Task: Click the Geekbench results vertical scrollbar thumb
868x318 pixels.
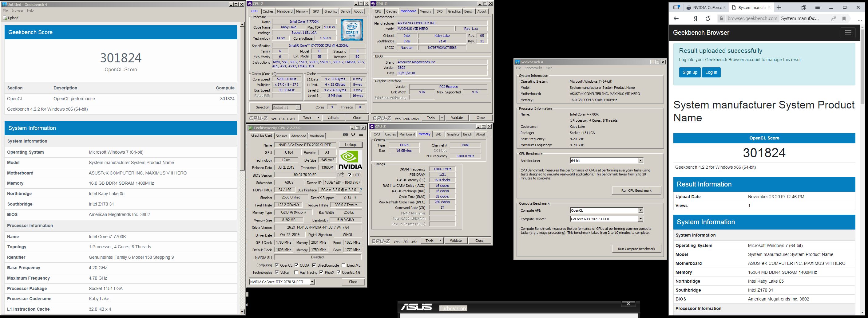Action: click(242, 99)
